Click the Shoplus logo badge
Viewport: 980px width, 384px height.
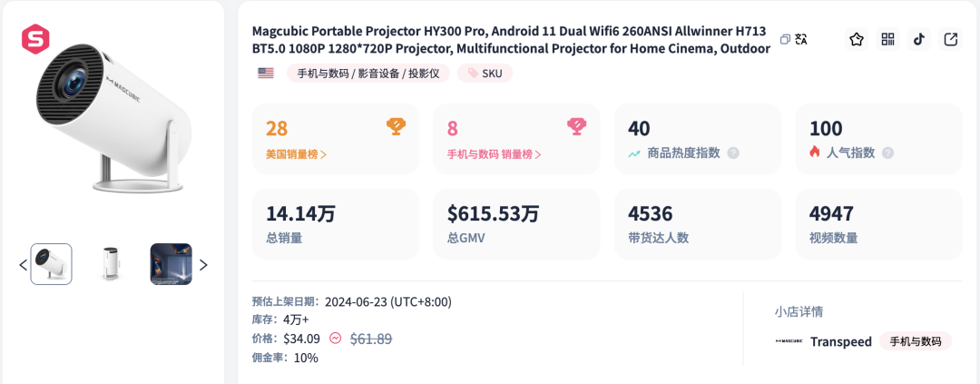click(35, 39)
